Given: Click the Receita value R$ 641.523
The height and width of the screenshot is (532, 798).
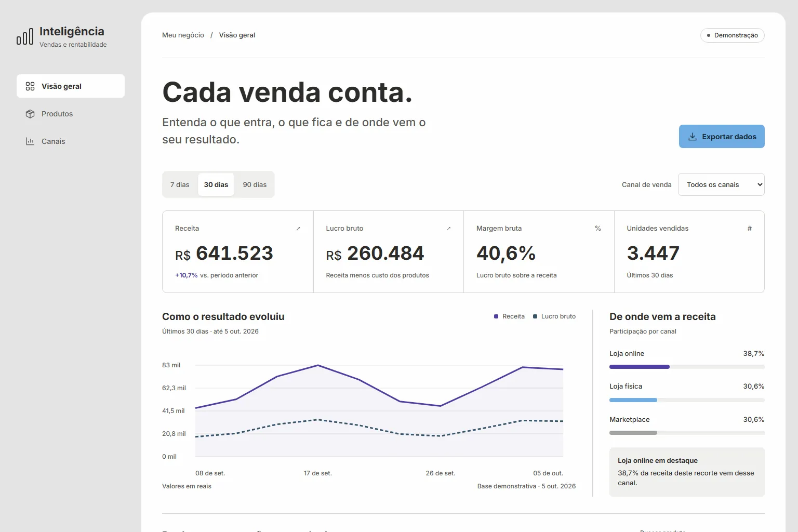Looking at the screenshot, I should tap(224, 254).
